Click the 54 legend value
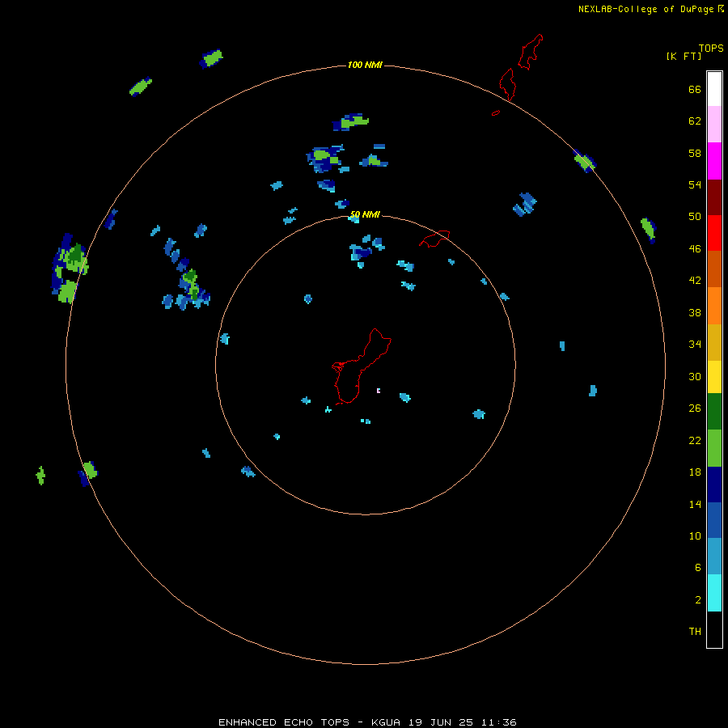Image resolution: width=728 pixels, height=728 pixels. click(695, 184)
